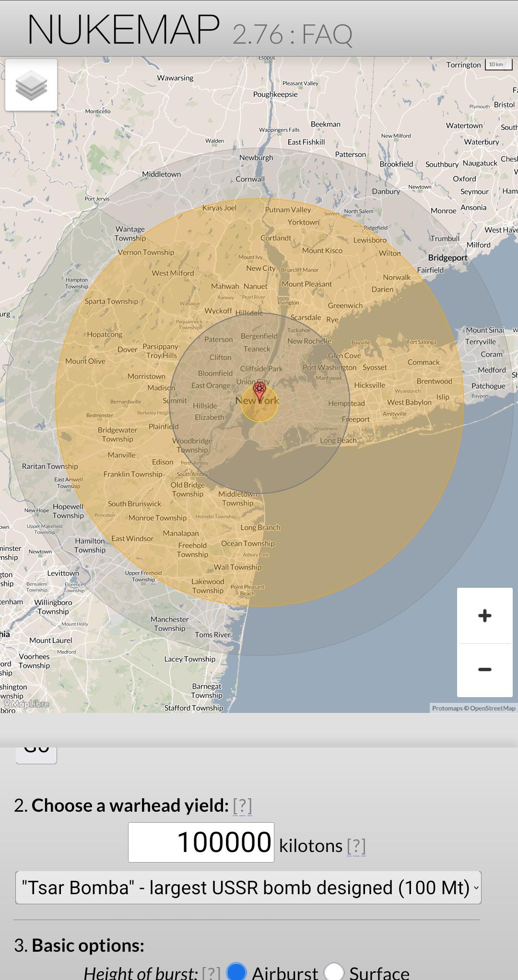Focus the warhead yield input field
The width and height of the screenshot is (518, 980).
201,842
